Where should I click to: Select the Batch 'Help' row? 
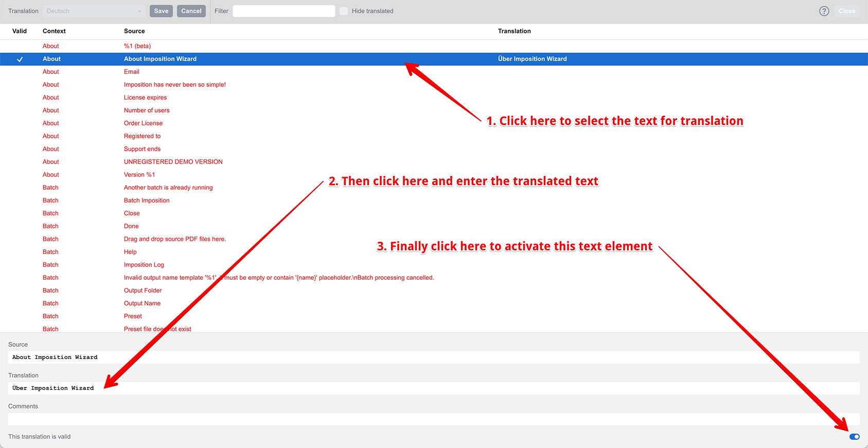434,252
